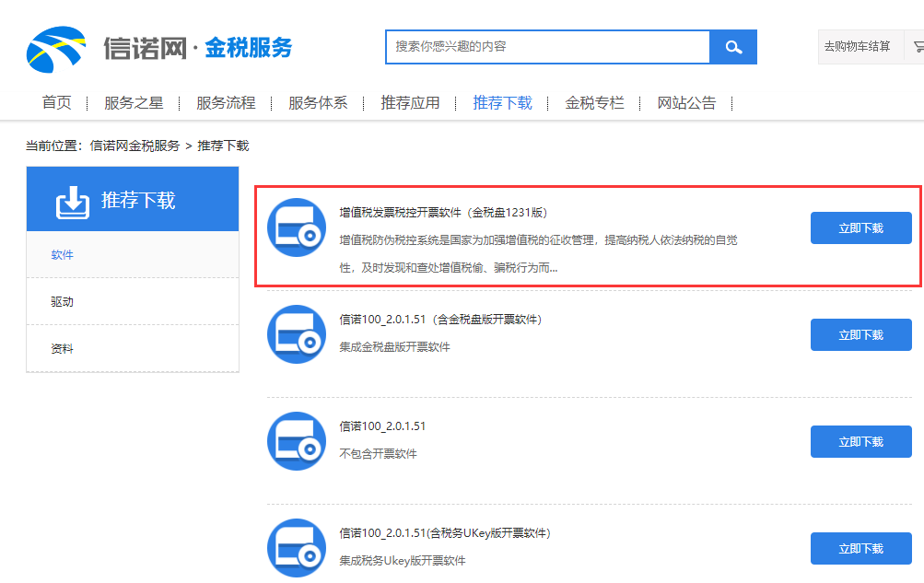924x583 pixels.
Task: Click description starting 增值税防伪税控系统是国家
Action: pos(538,254)
